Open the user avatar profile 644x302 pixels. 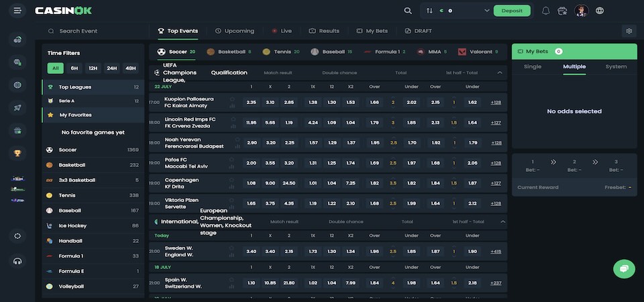pyautogui.click(x=581, y=11)
